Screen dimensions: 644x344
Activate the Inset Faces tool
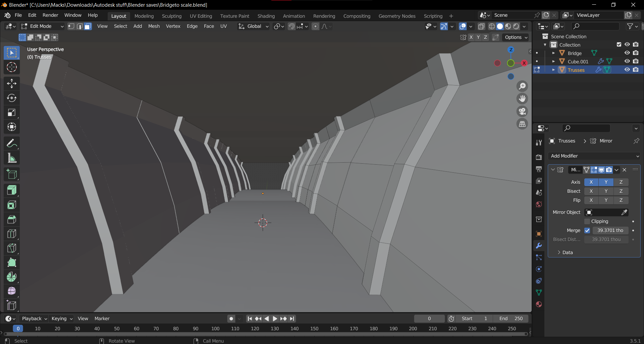12,205
